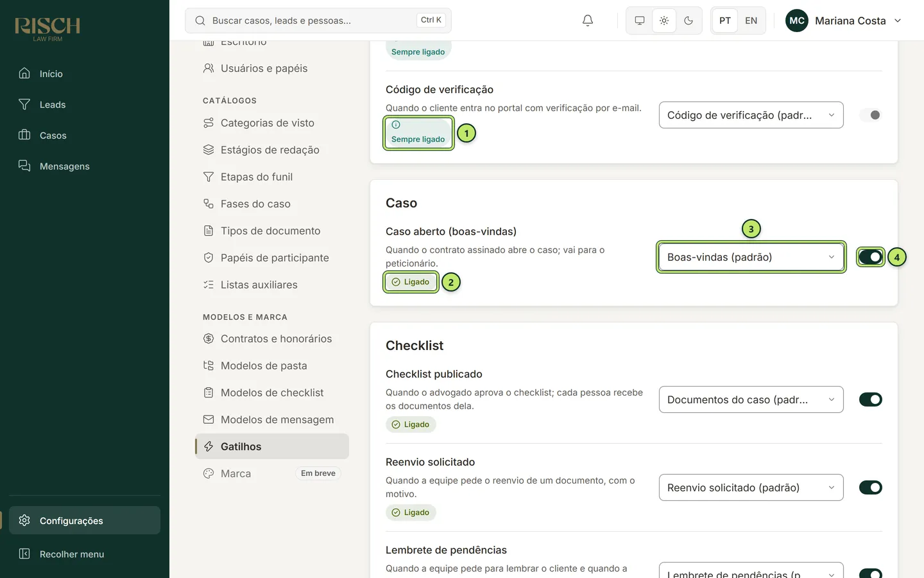Screen dimensions: 924x578
Task: Expand the Documentos do caso template dropdown
Action: 751,399
